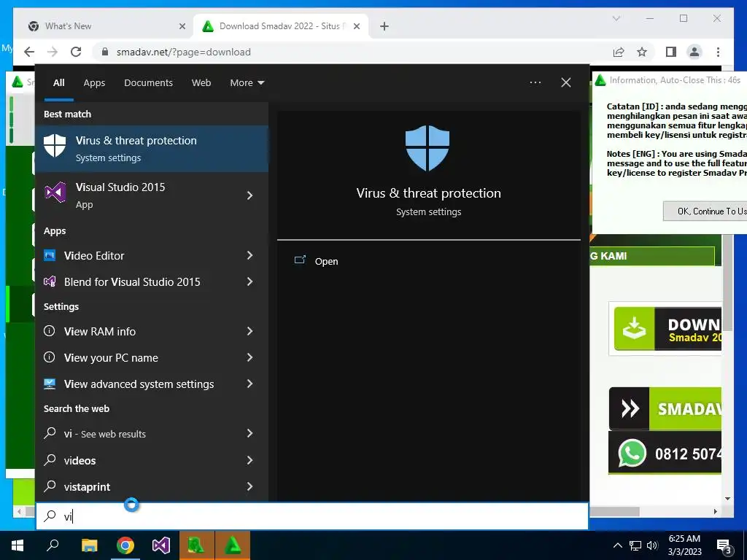Select the Download Smadav 2022 Chrome tab
The width and height of the screenshot is (747, 560).
tap(281, 26)
